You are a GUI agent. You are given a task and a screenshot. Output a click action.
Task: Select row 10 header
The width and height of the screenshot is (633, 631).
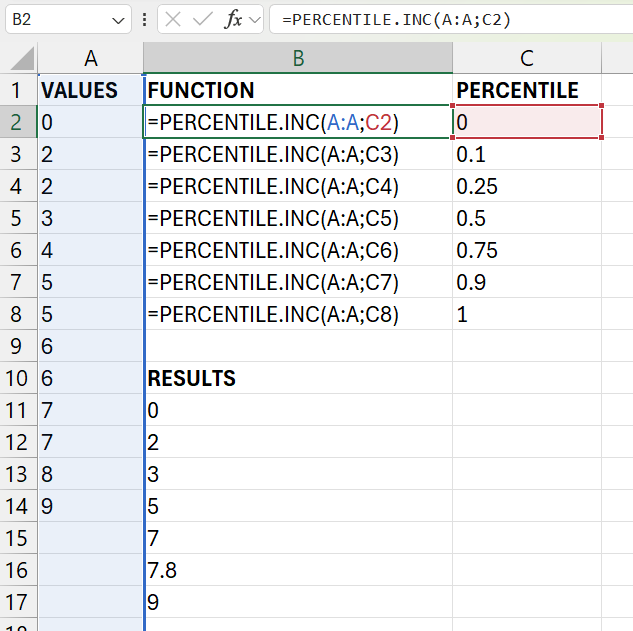click(x=18, y=378)
